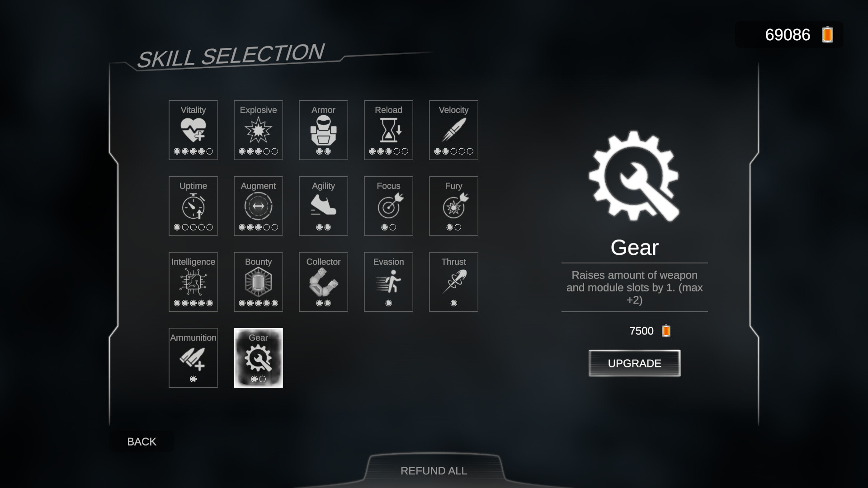Select the Bounty skill icon
The width and height of the screenshot is (868, 488).
[258, 281]
